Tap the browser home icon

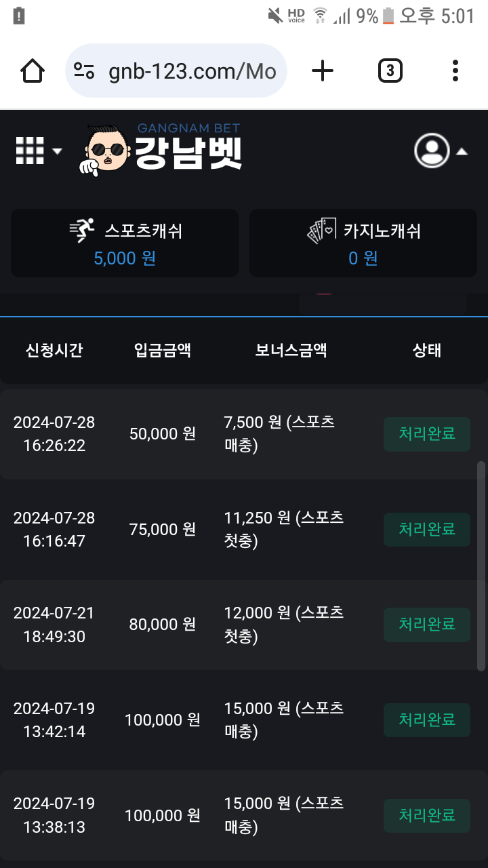point(33,71)
